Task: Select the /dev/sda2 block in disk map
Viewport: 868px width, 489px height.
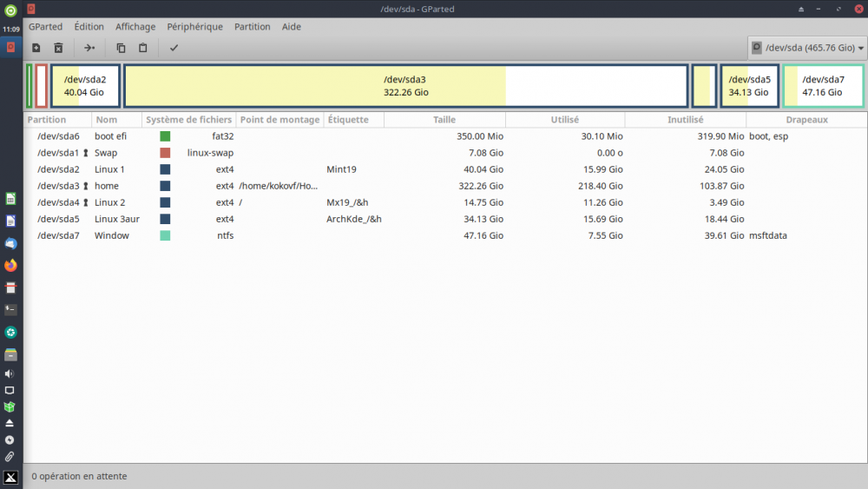Action: pos(85,86)
